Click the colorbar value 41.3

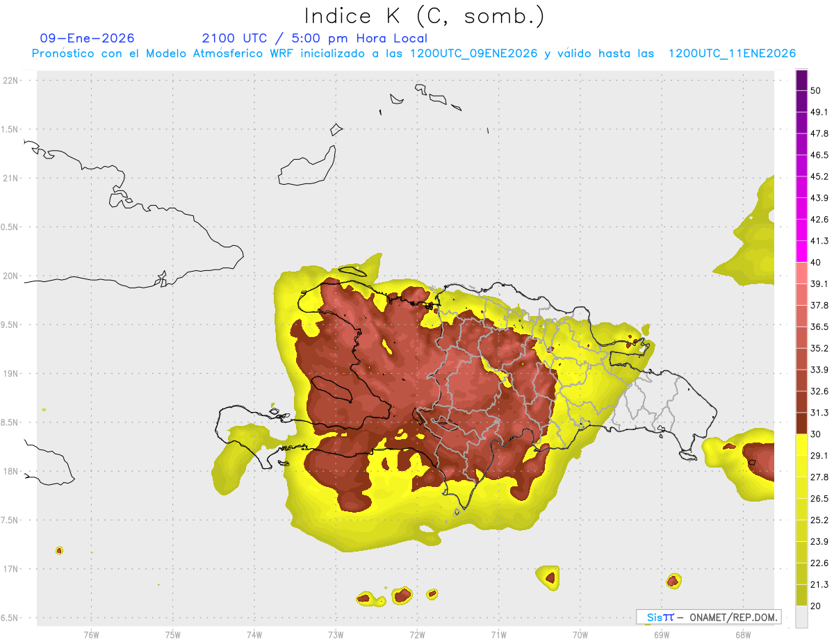tap(819, 241)
